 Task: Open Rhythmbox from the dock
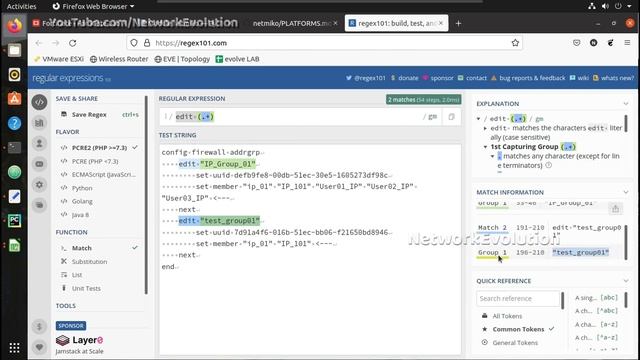[x=14, y=74]
